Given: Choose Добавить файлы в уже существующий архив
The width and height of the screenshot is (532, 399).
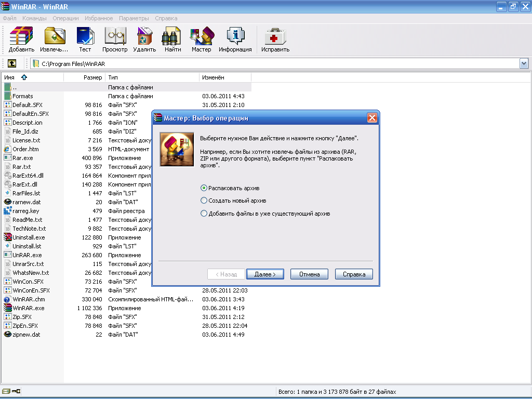Looking at the screenshot, I should [204, 214].
